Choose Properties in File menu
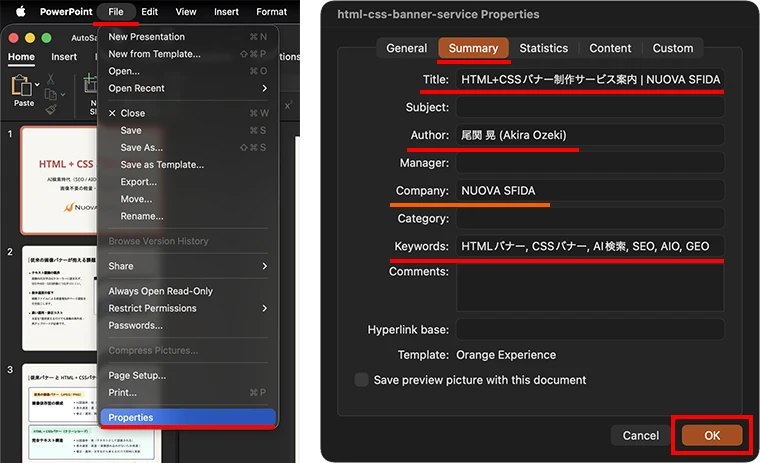The width and height of the screenshot is (760, 463). (x=188, y=417)
